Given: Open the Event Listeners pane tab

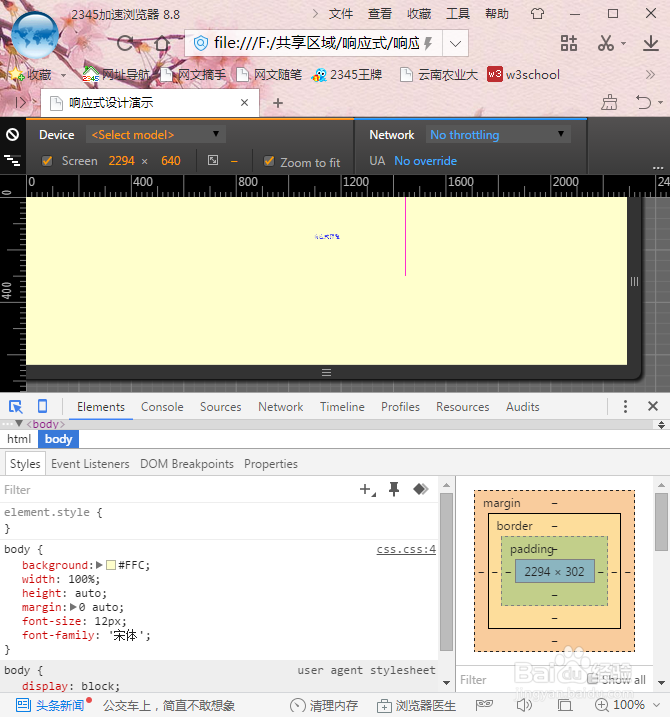Looking at the screenshot, I should 90,464.
